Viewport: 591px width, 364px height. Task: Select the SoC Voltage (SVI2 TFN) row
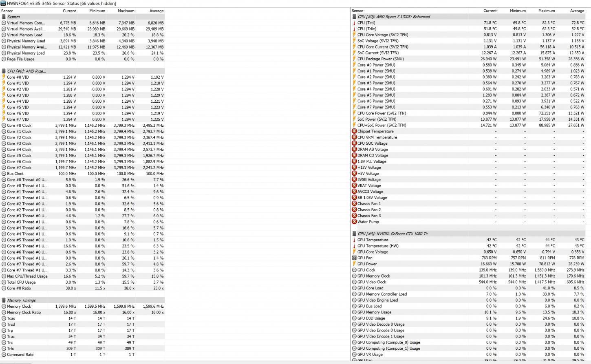(x=468, y=41)
